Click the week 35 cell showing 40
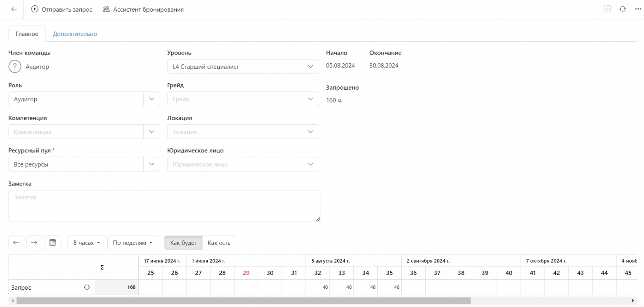 (389, 287)
